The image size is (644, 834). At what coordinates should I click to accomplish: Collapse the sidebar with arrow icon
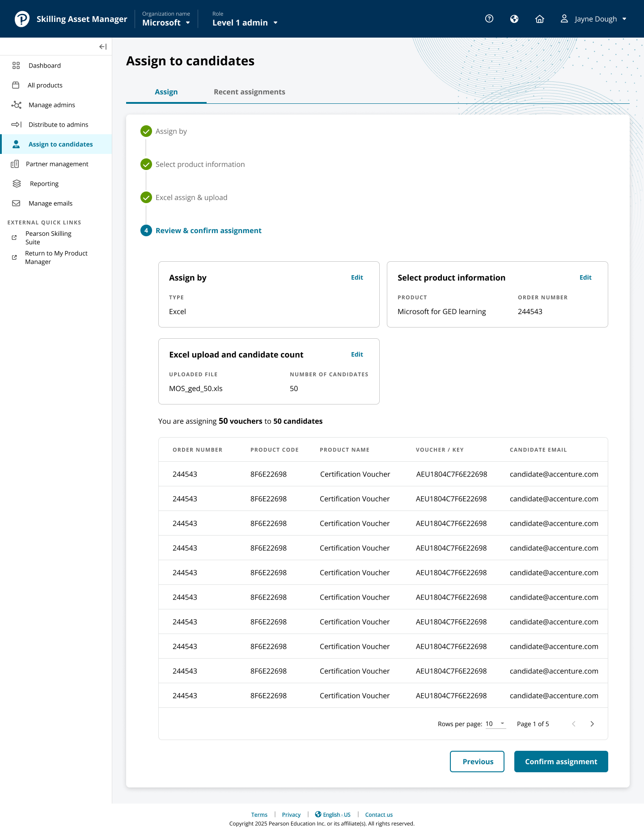(x=103, y=47)
